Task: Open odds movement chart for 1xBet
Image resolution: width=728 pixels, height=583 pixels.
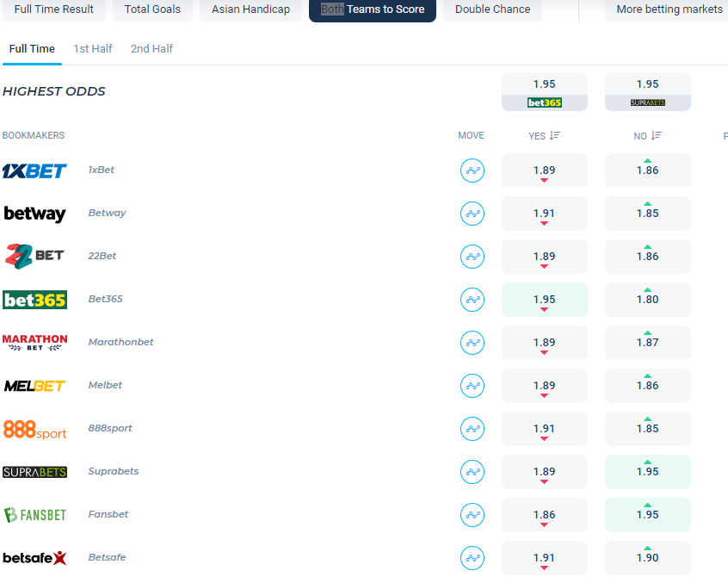Action: point(472,171)
